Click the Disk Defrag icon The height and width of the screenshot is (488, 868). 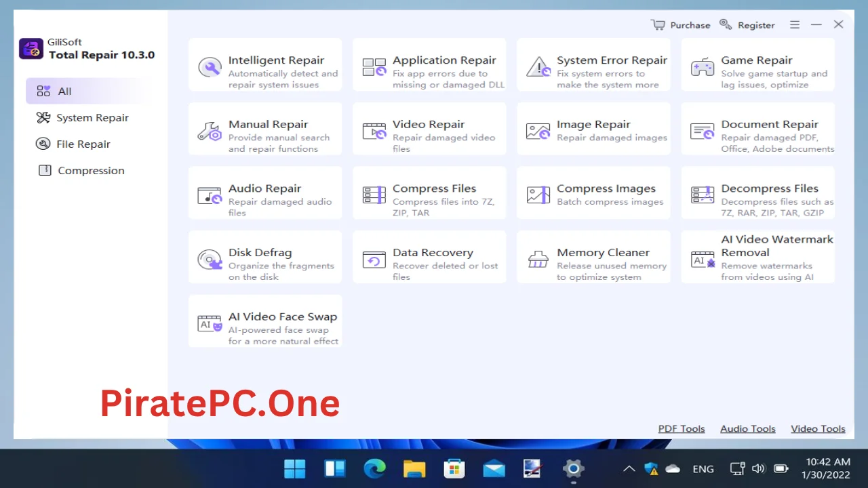(x=210, y=259)
